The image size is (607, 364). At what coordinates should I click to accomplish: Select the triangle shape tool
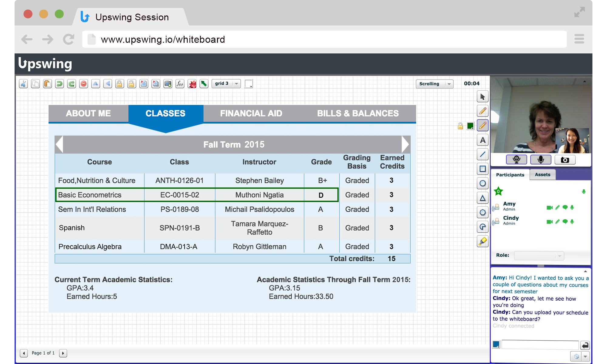[x=483, y=198]
